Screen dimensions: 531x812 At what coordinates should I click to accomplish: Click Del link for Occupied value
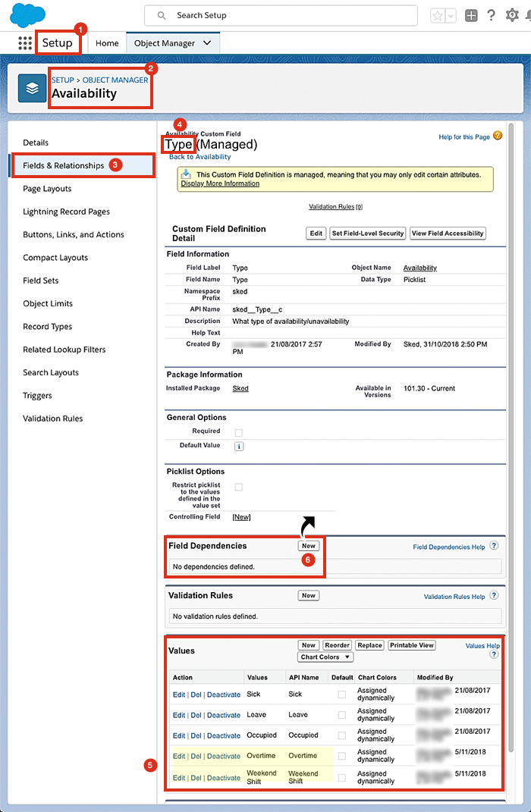pyautogui.click(x=196, y=735)
